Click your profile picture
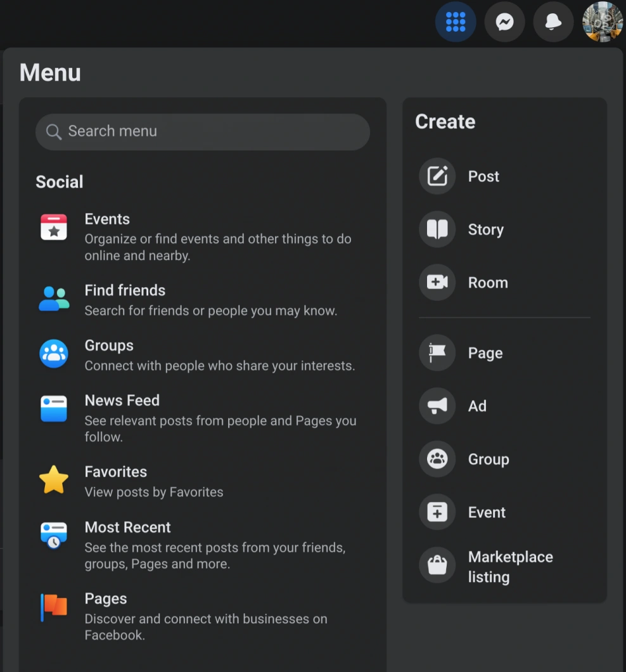This screenshot has width=626, height=672. (601, 22)
